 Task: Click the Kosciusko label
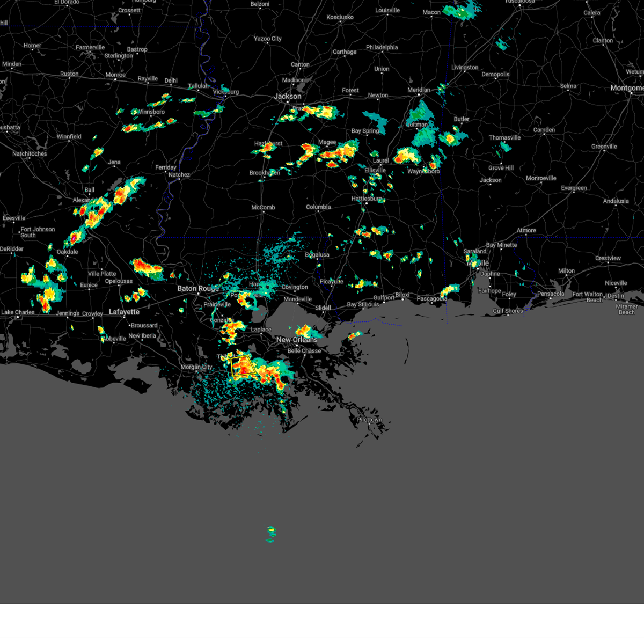pos(340,17)
